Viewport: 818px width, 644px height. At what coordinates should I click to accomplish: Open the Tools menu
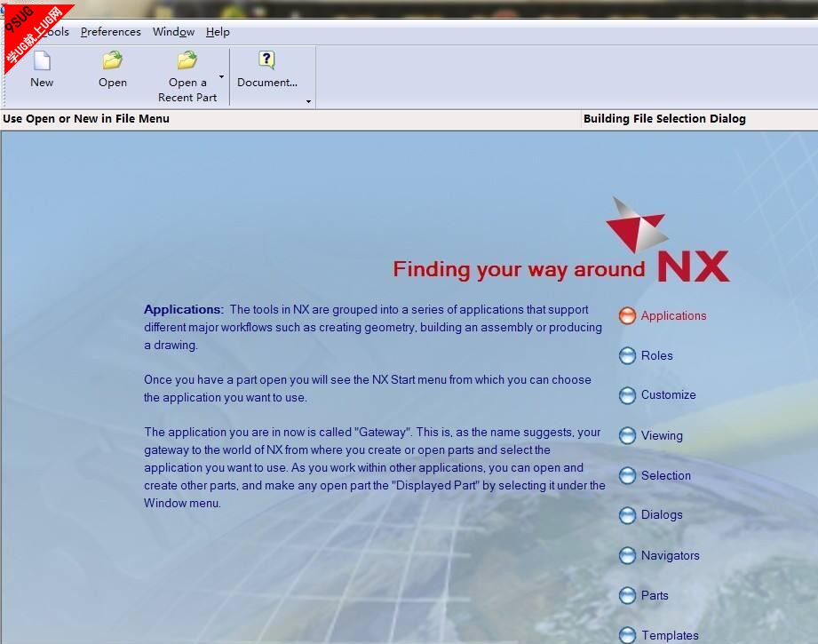coord(55,32)
